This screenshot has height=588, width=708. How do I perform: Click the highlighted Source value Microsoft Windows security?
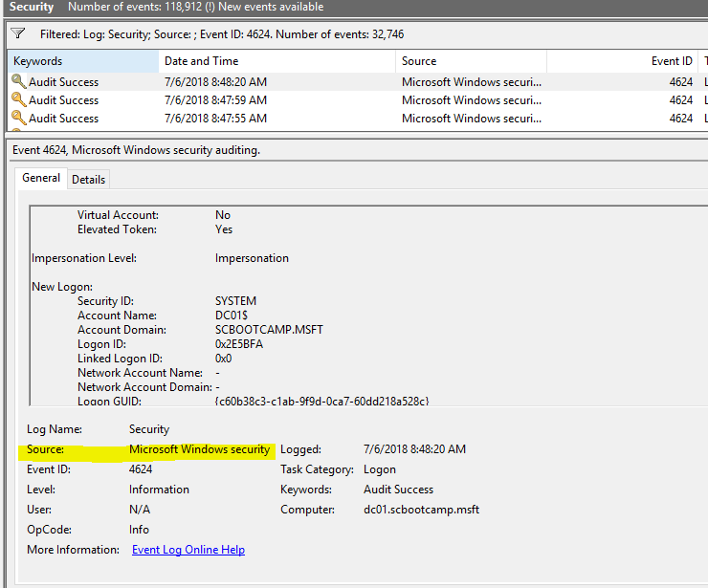click(x=199, y=449)
